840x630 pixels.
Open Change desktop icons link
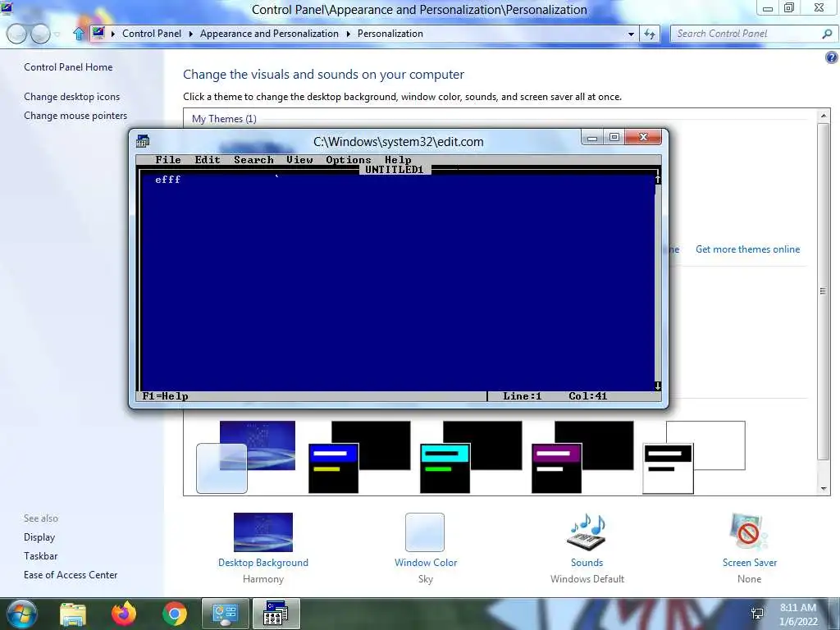(72, 97)
